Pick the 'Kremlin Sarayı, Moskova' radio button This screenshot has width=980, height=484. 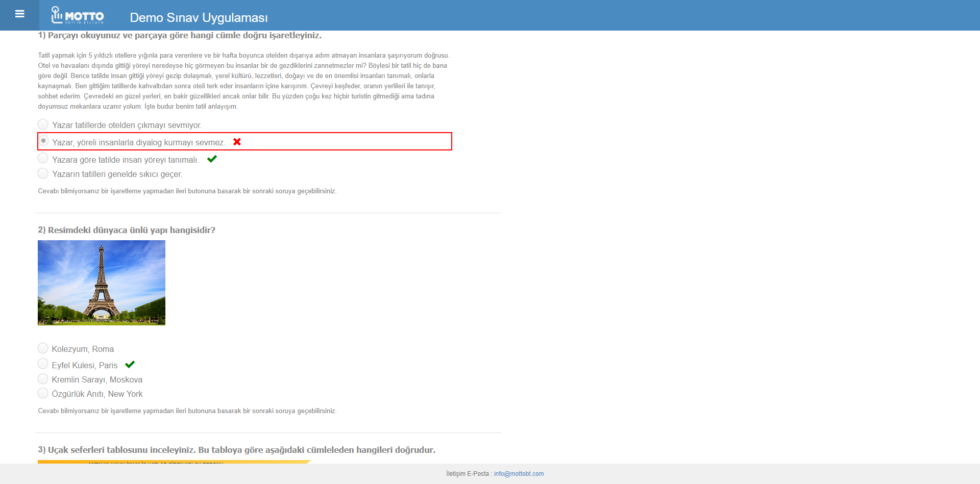pos(43,379)
